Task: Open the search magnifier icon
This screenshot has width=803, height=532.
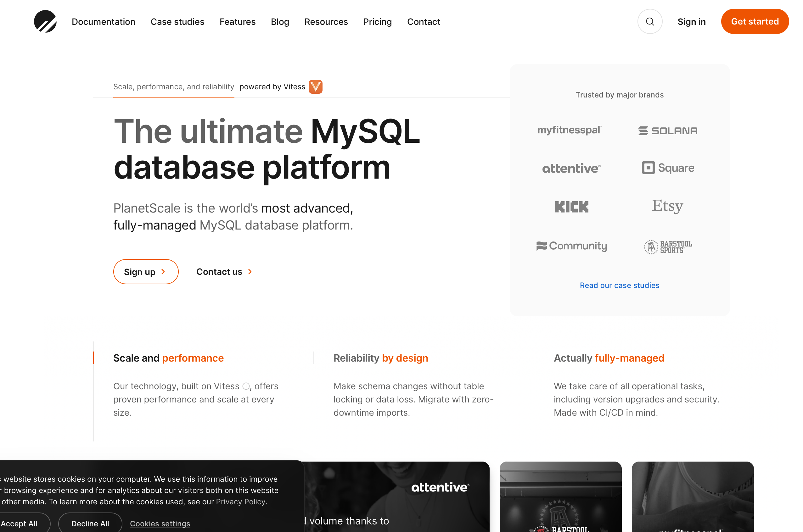Action: coord(649,21)
